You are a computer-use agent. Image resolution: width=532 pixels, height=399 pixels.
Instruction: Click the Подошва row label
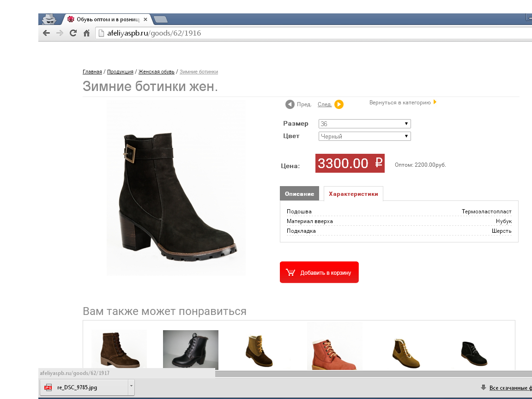(x=299, y=212)
